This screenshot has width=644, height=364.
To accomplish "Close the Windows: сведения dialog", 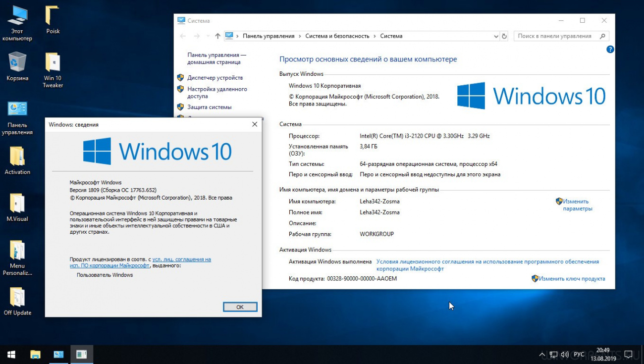I will tap(255, 124).
